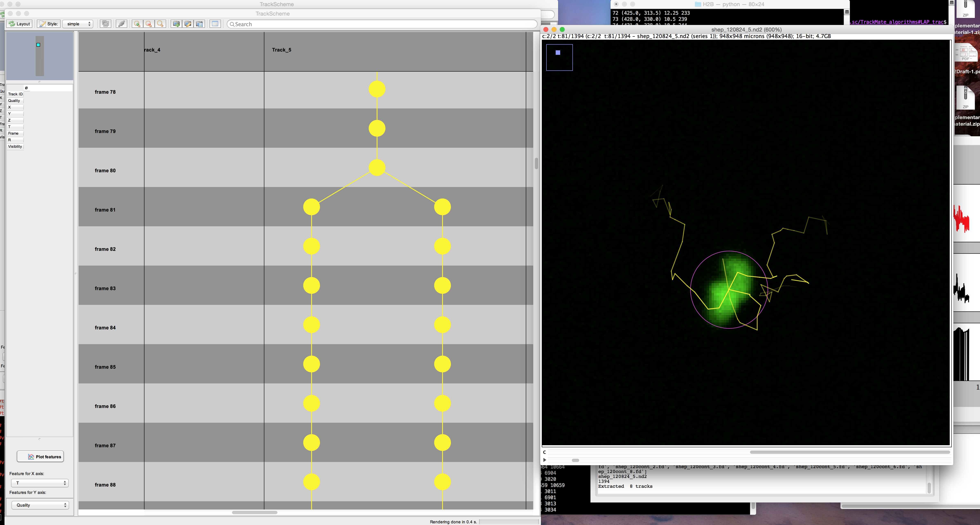This screenshot has width=980, height=525.
Task: Capture the undecorated TrackScheme snapshot icon
Action: (176, 24)
